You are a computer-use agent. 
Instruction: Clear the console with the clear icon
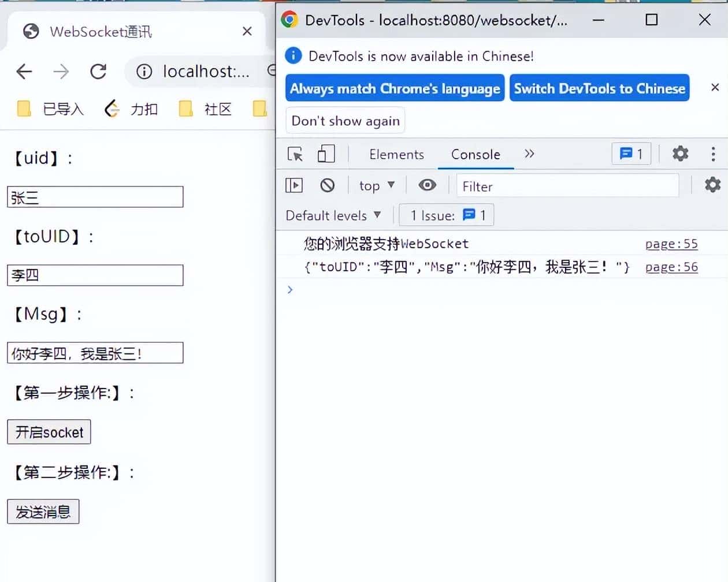point(328,185)
